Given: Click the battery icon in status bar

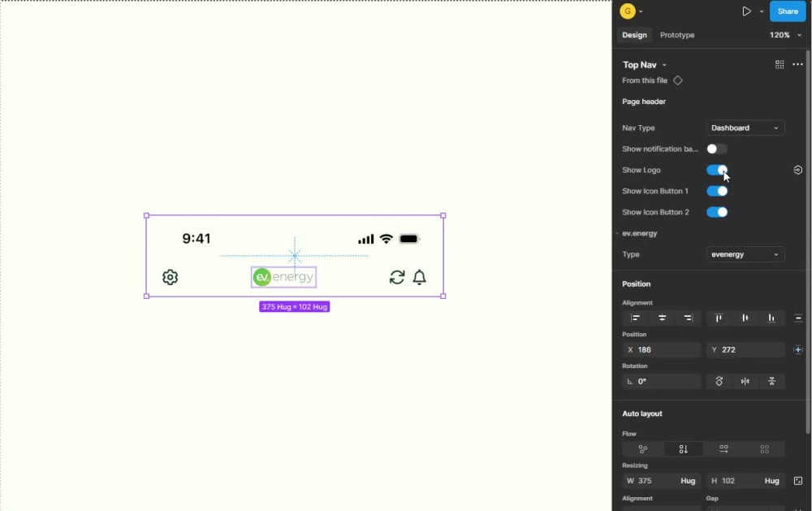Looking at the screenshot, I should tap(409, 239).
